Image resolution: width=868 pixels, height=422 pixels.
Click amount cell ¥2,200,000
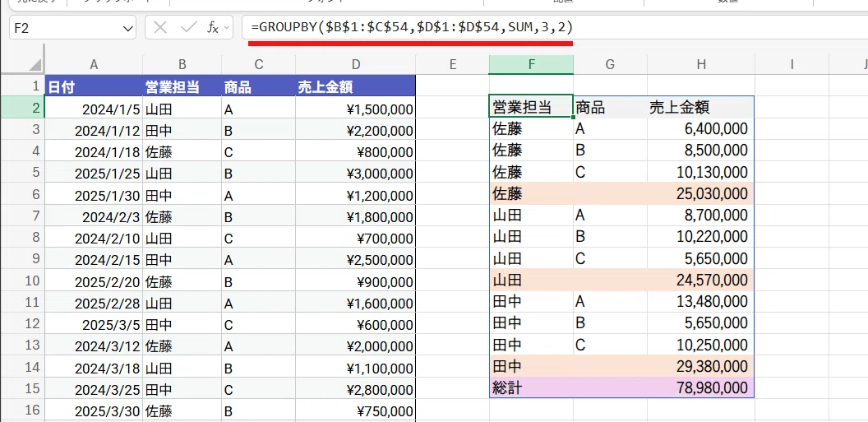pyautogui.click(x=355, y=130)
